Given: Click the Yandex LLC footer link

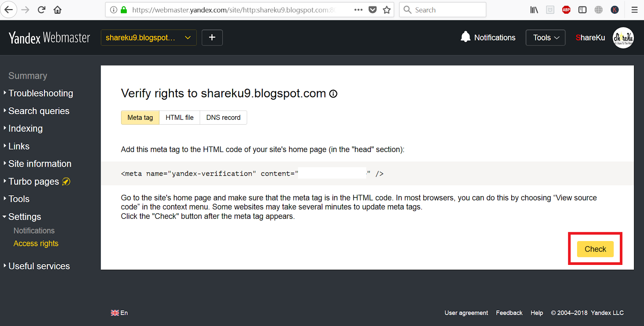Looking at the screenshot, I should [607, 313].
